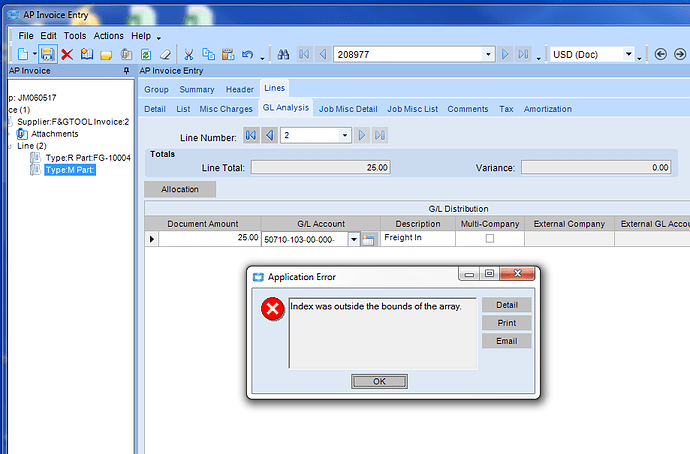Open the USD (Doc) currency dropdown
The height and width of the screenshot is (454, 690).
pos(629,55)
